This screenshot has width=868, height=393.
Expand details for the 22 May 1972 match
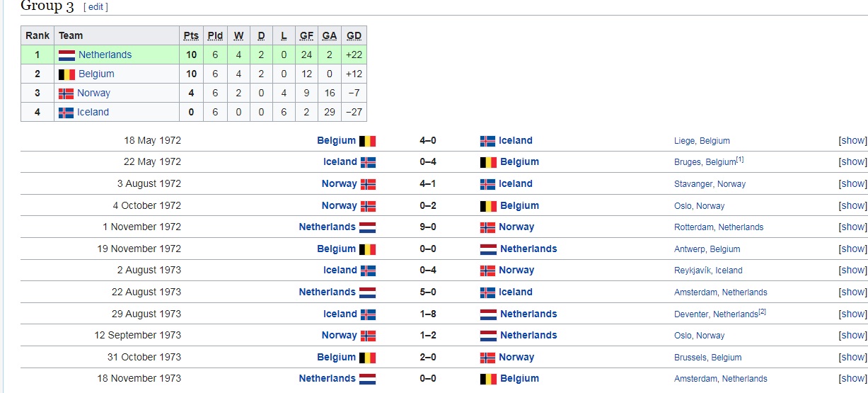pos(852,162)
